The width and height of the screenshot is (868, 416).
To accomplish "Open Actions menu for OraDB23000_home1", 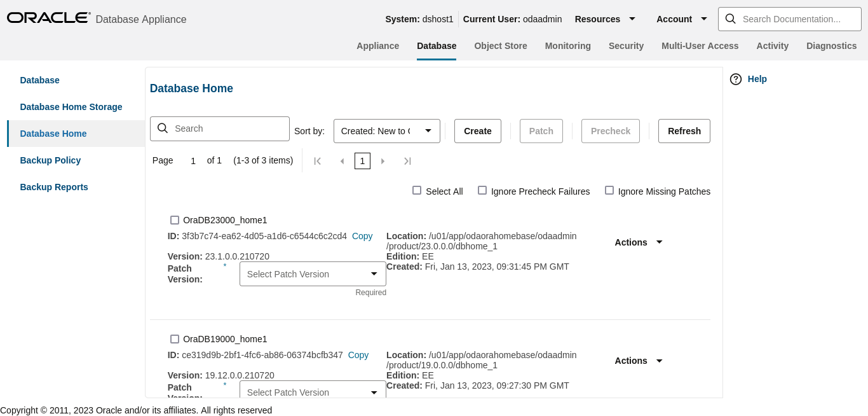I will pos(639,242).
